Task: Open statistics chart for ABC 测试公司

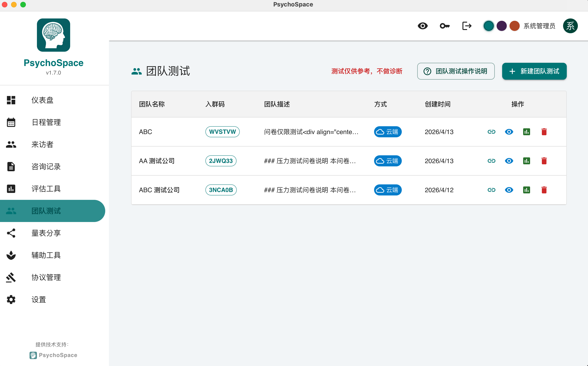Action: [526, 190]
